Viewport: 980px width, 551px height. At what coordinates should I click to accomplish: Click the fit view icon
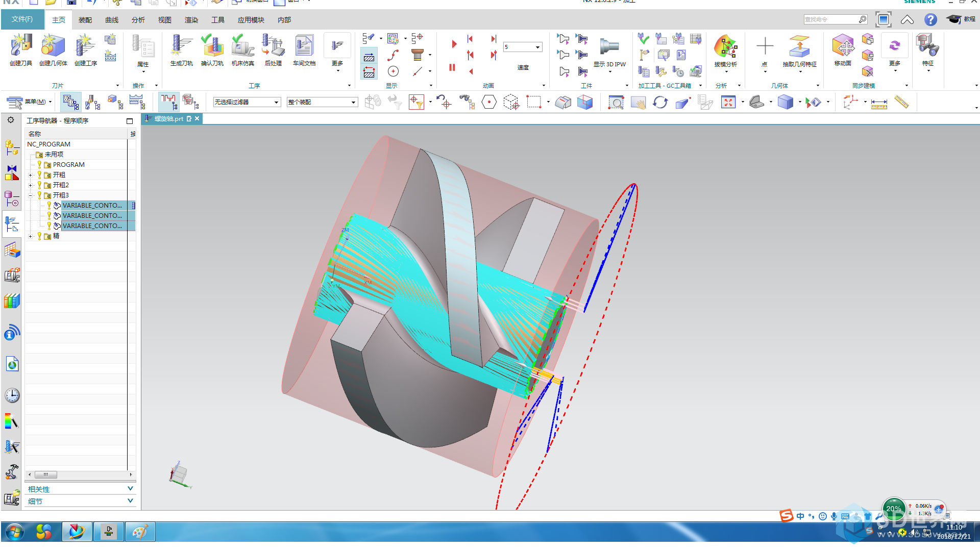(x=728, y=103)
